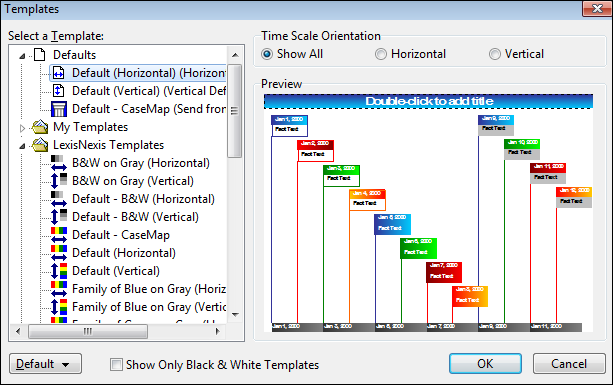The image size is (613, 385).
Task: Click the Family of Blue on Gray (Vertic icon
Action: pos(59,307)
